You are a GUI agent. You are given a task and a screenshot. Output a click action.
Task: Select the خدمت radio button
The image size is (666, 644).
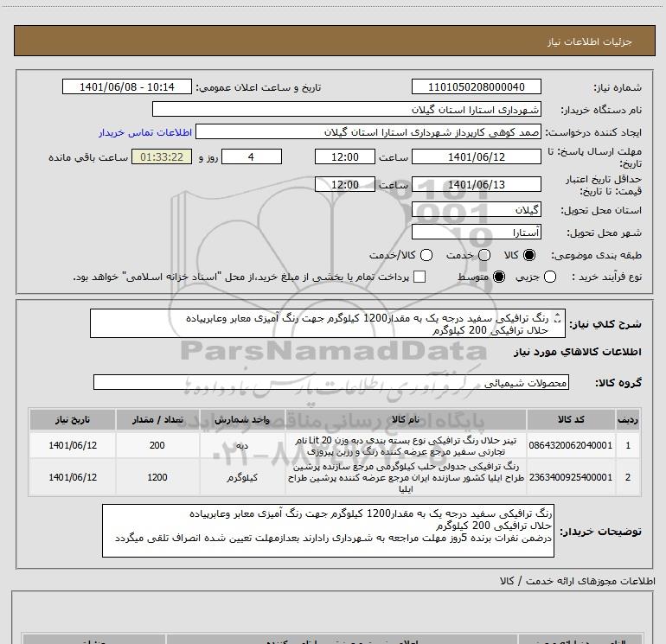pyautogui.click(x=484, y=255)
